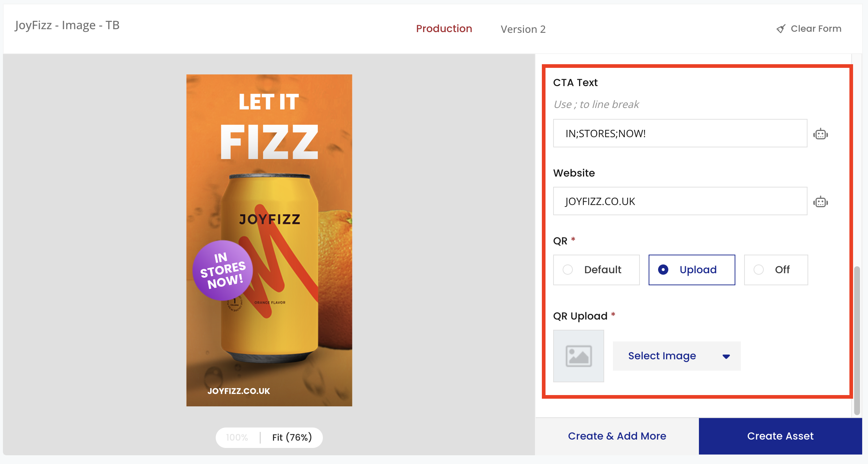The width and height of the screenshot is (868, 464).
Task: Click the Select Image dropdown arrow
Action: 726,356
